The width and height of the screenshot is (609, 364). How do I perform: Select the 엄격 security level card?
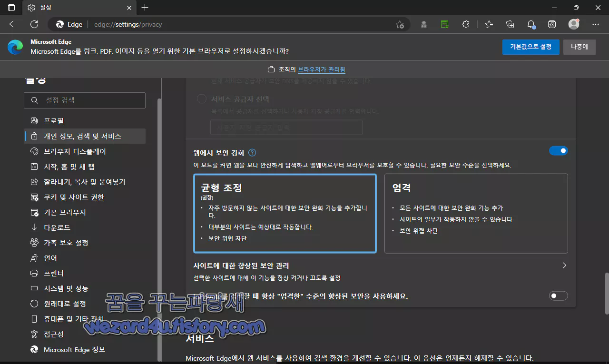476,213
